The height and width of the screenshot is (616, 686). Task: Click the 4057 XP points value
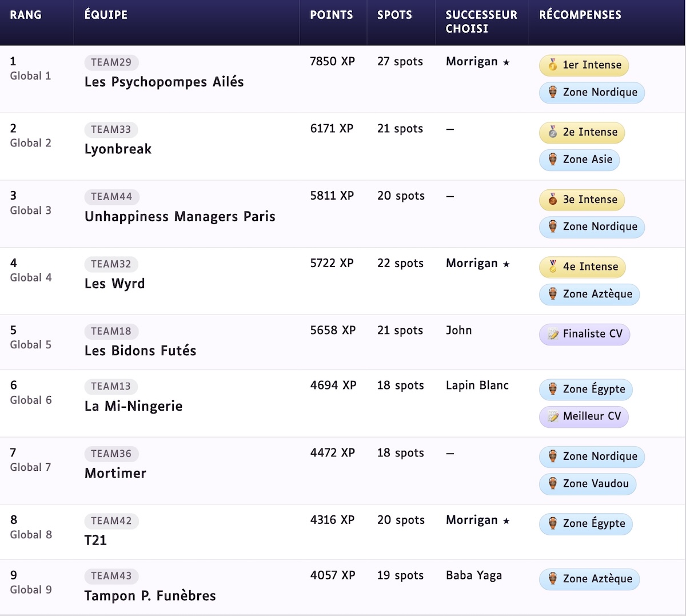coord(333,576)
